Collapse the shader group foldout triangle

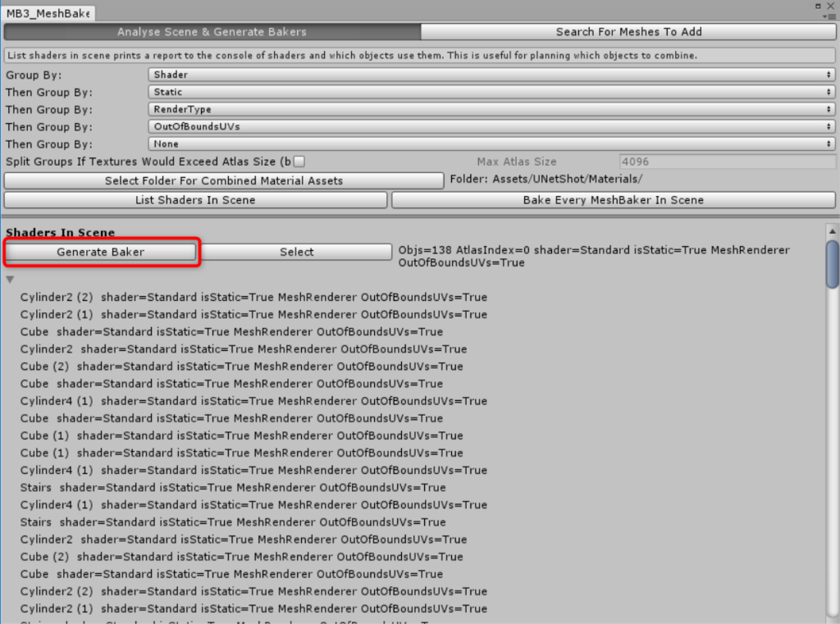(x=10, y=280)
